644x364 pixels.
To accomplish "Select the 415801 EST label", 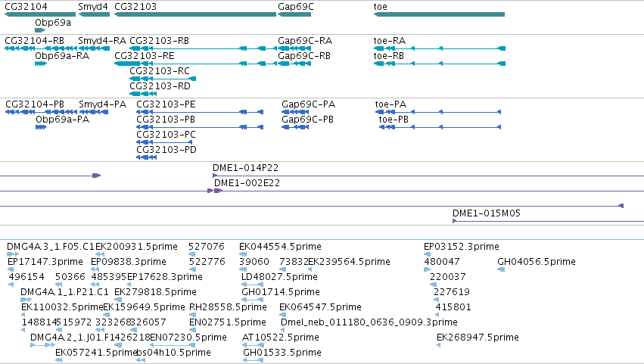I will tap(453, 307).
